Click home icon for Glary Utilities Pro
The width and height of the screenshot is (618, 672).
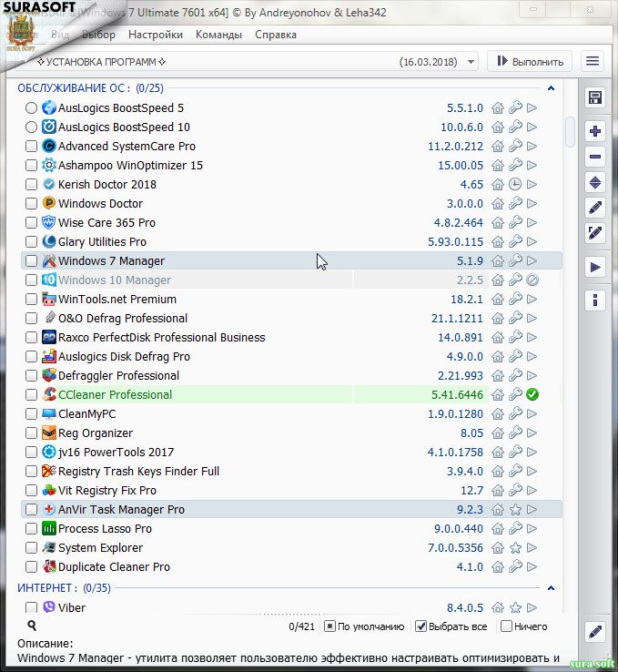point(497,241)
